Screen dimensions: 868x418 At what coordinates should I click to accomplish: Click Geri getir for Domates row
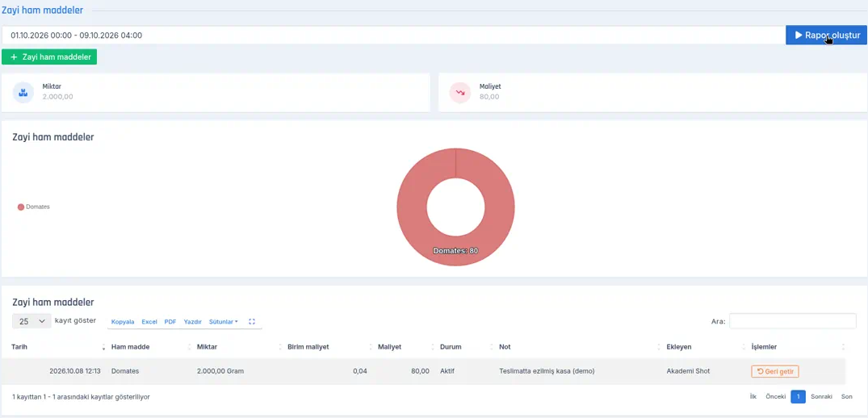775,371
